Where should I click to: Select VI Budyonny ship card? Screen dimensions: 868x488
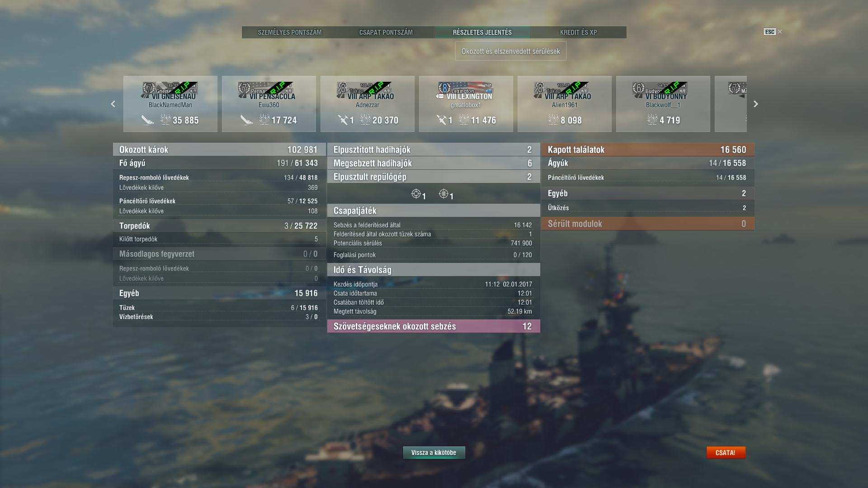point(663,104)
